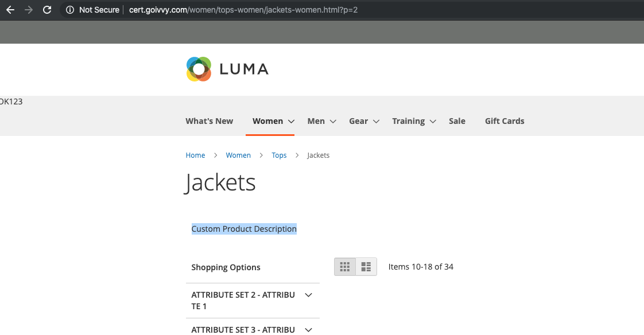644x335 pixels.
Task: Click the Not Secure info icon
Action: [x=70, y=10]
